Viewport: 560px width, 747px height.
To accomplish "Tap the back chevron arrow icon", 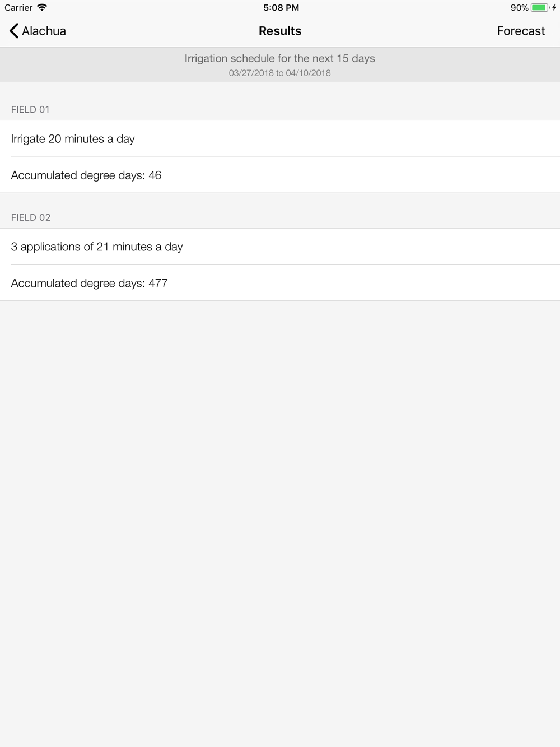I will coord(14,31).
